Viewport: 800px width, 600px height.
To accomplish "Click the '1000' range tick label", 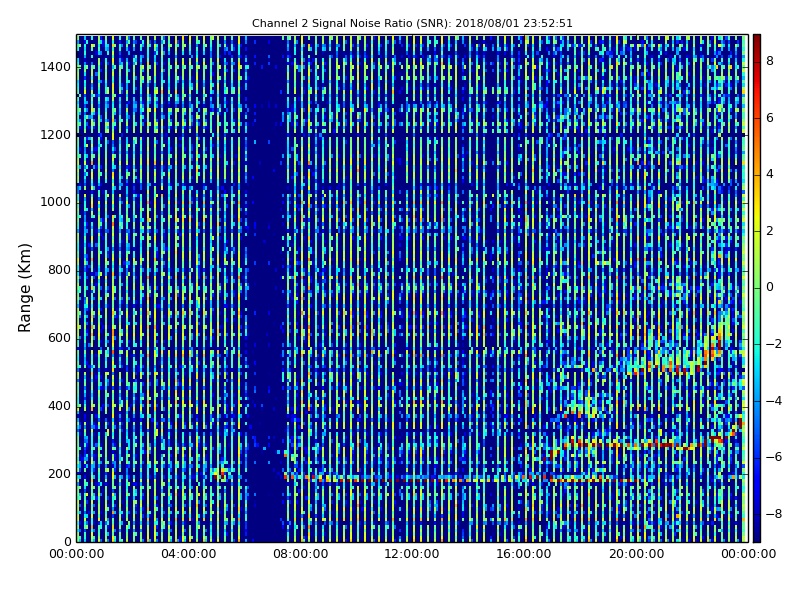I will pos(56,202).
